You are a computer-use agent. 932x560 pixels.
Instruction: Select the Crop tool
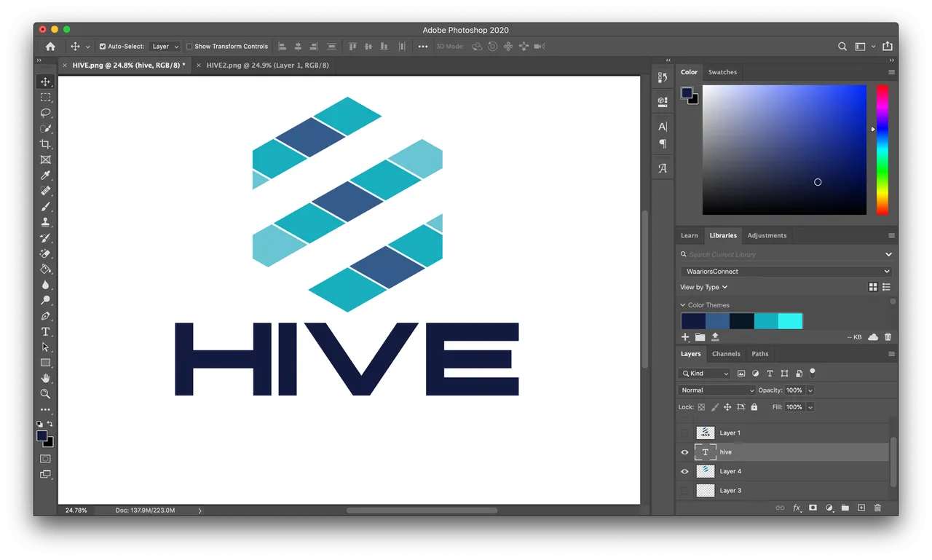tap(45, 144)
